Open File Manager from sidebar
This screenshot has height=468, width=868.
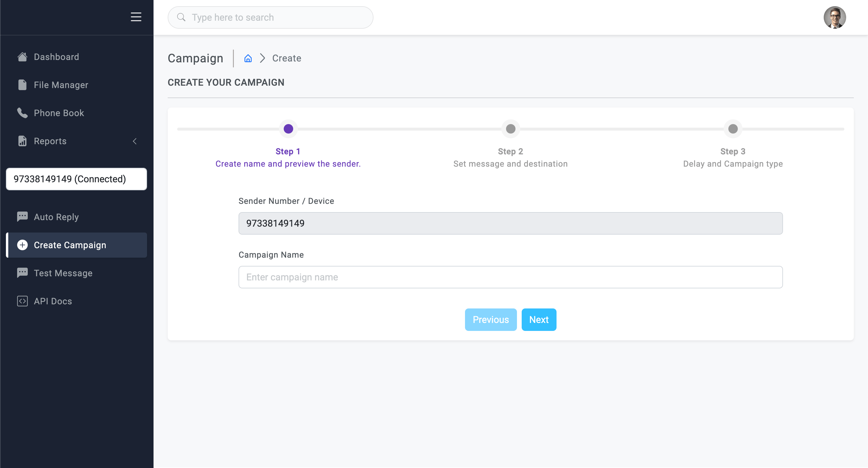click(61, 85)
